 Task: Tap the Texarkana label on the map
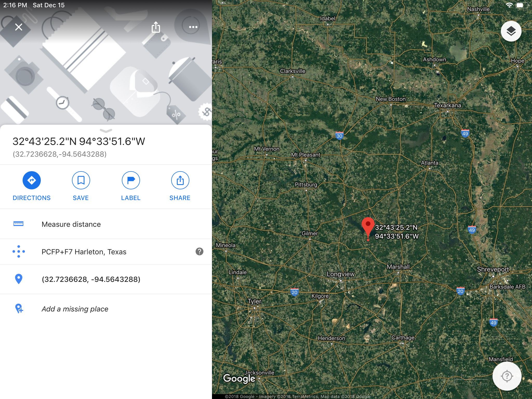pyautogui.click(x=447, y=105)
